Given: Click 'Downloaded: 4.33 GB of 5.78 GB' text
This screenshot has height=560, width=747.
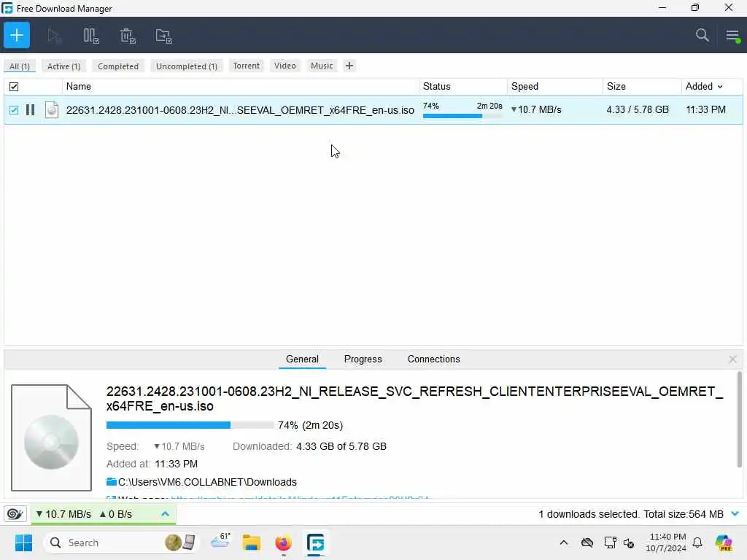Looking at the screenshot, I should click(x=309, y=446).
